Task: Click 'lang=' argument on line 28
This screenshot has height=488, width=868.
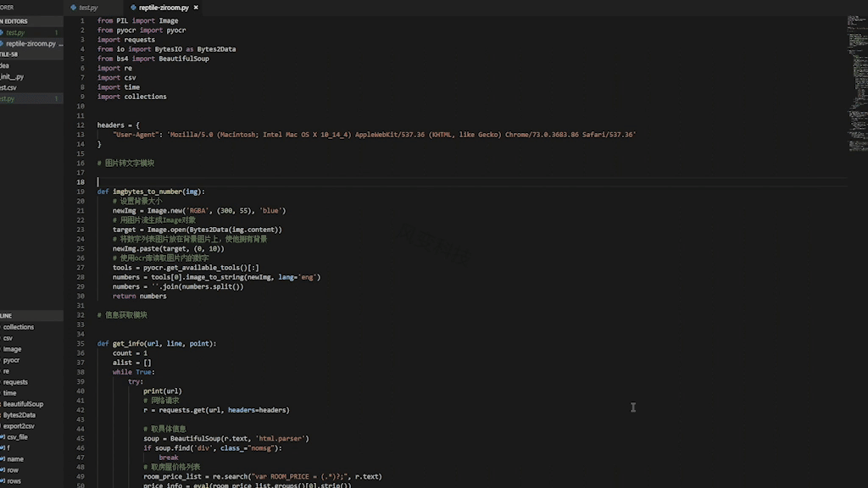Action: click(x=288, y=277)
